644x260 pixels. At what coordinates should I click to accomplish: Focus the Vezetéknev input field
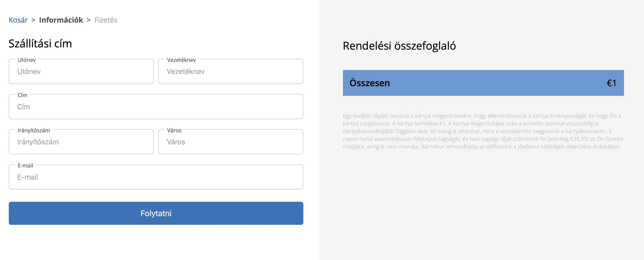click(231, 71)
